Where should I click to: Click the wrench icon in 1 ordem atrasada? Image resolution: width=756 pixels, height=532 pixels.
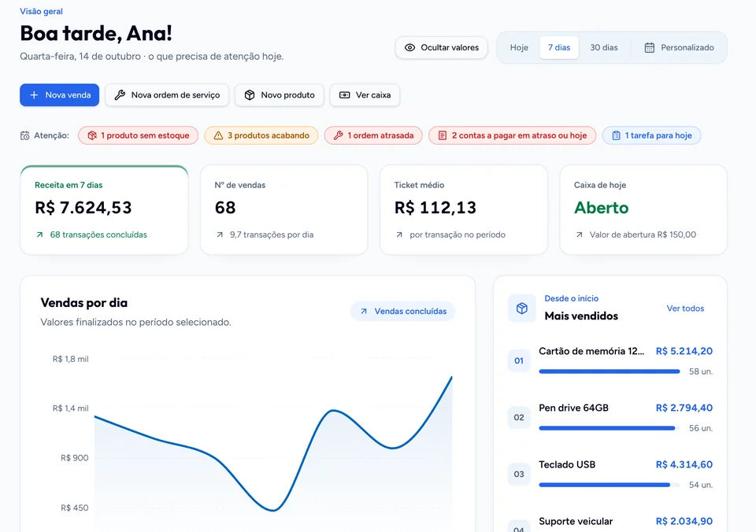coord(339,135)
